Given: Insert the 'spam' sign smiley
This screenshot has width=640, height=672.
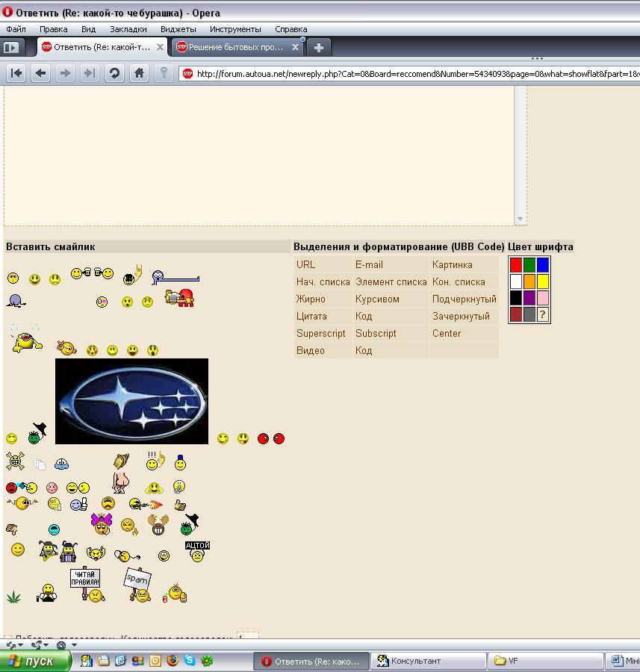Looking at the screenshot, I should [138, 587].
